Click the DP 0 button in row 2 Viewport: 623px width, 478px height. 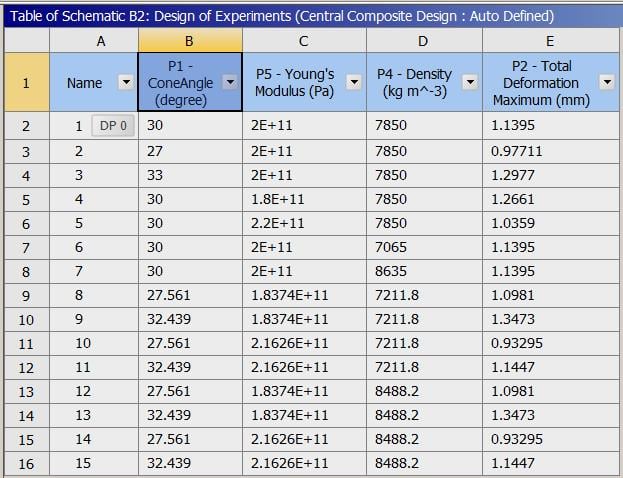(x=113, y=126)
